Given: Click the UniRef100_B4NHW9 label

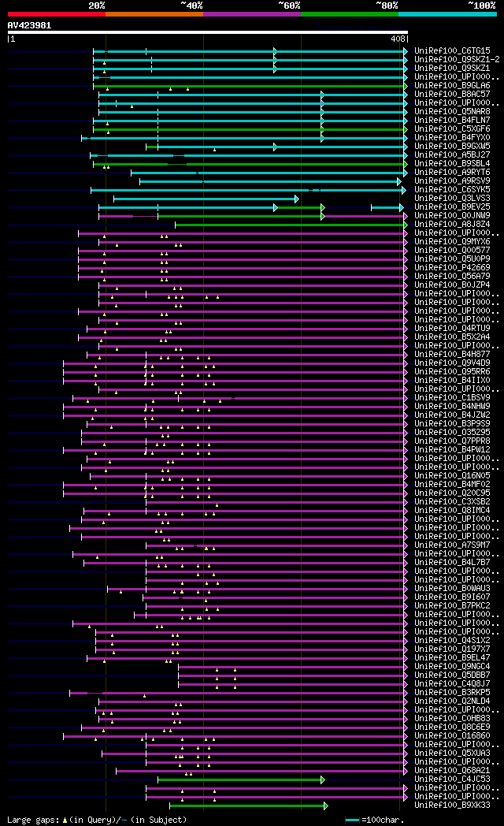Looking at the screenshot, I should click(452, 406).
